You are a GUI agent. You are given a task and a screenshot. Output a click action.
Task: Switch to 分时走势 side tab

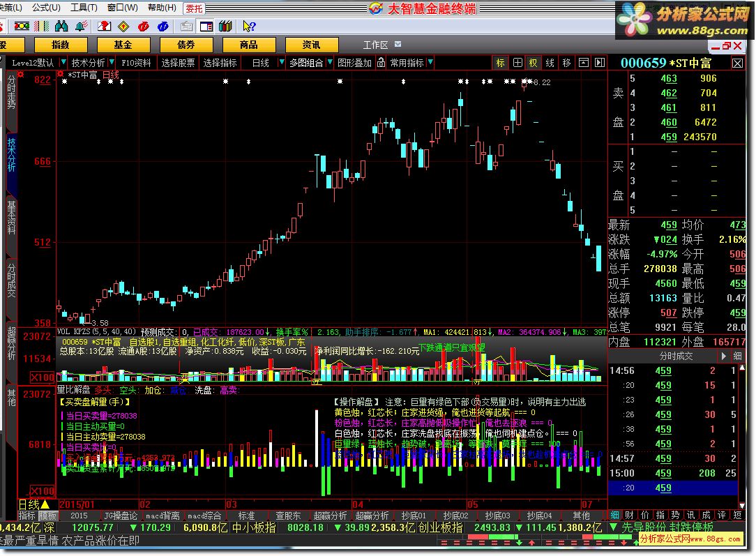click(11, 93)
